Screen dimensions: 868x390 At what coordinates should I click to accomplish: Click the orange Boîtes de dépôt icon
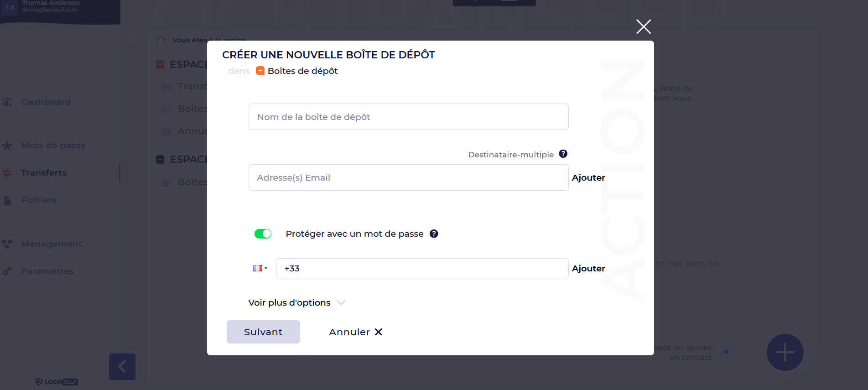click(260, 71)
